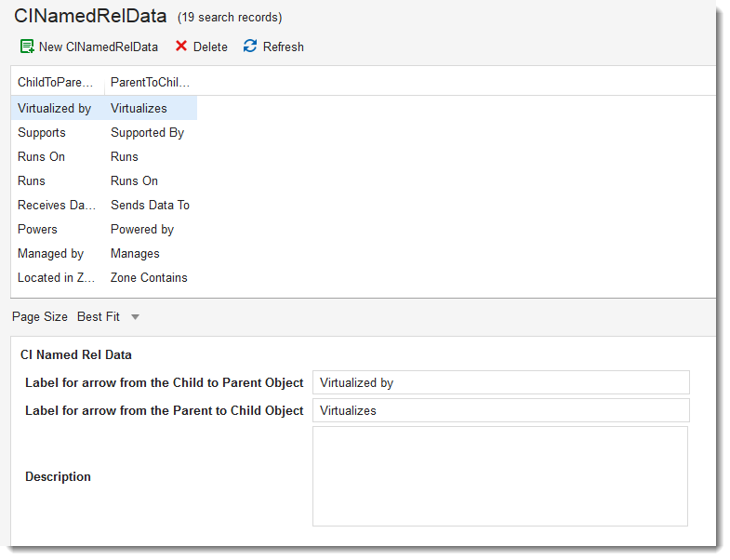Click the Parent to Child label field
This screenshot has width=730, height=560.
point(501,411)
